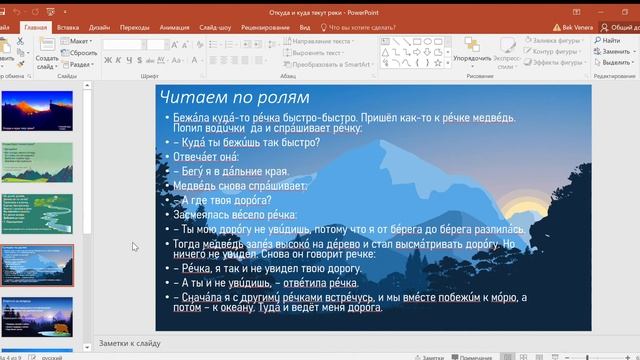Viewport: 640px width, 360px height.
Task: Open Эффекты фигуры dropdown
Action: click(x=555, y=62)
